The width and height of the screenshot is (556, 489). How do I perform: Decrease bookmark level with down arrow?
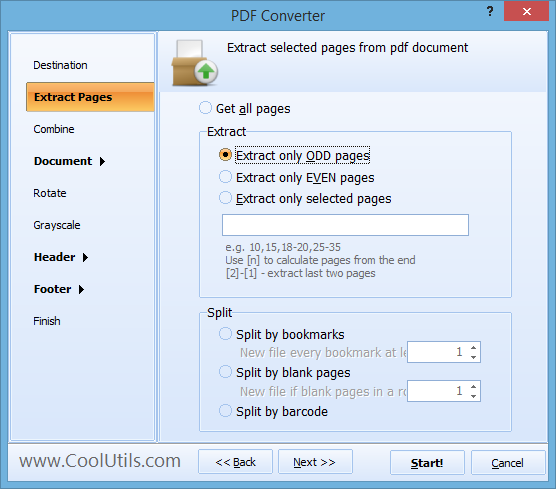click(x=473, y=357)
